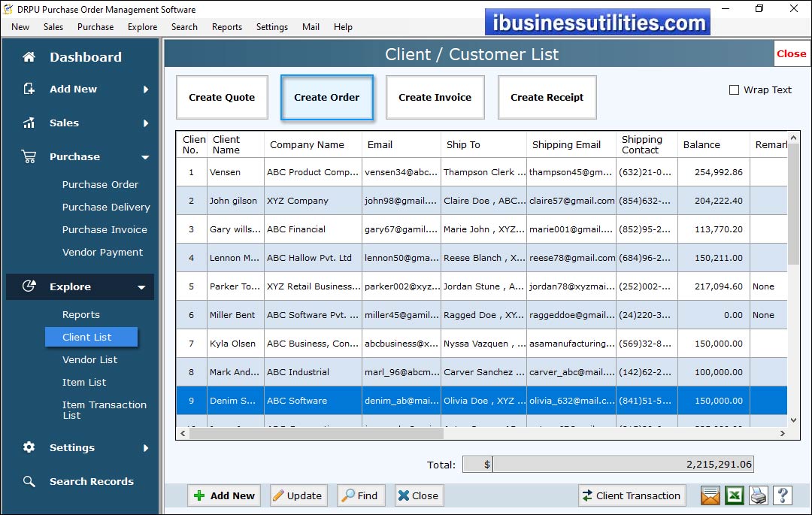This screenshot has height=515, width=812.
Task: Open the Reports menu in menu bar
Action: 226,27
